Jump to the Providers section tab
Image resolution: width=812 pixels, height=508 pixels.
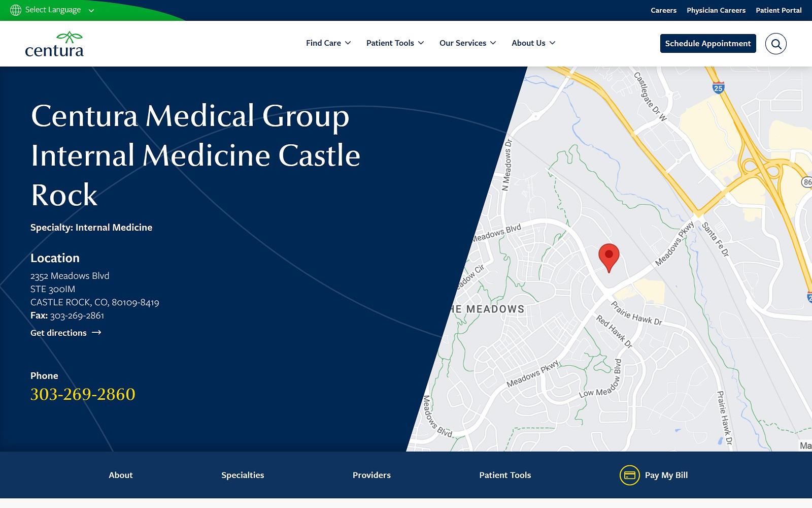[x=371, y=475]
